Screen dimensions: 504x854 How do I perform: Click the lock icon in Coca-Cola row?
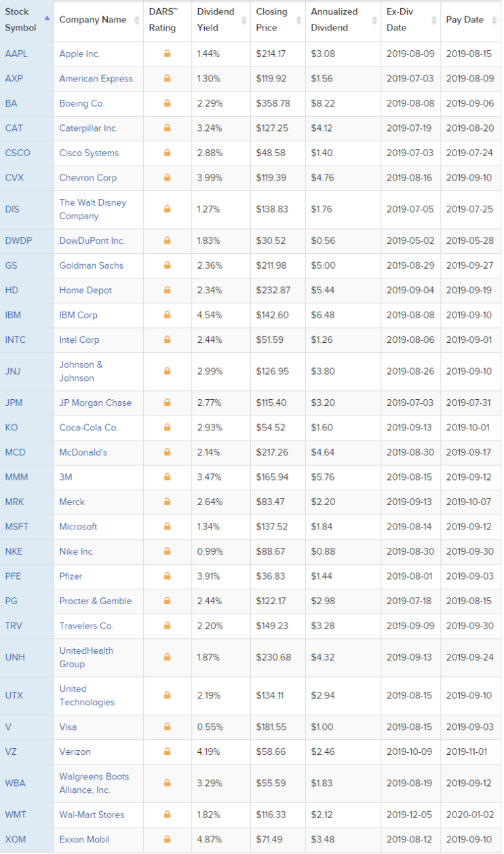point(168,428)
